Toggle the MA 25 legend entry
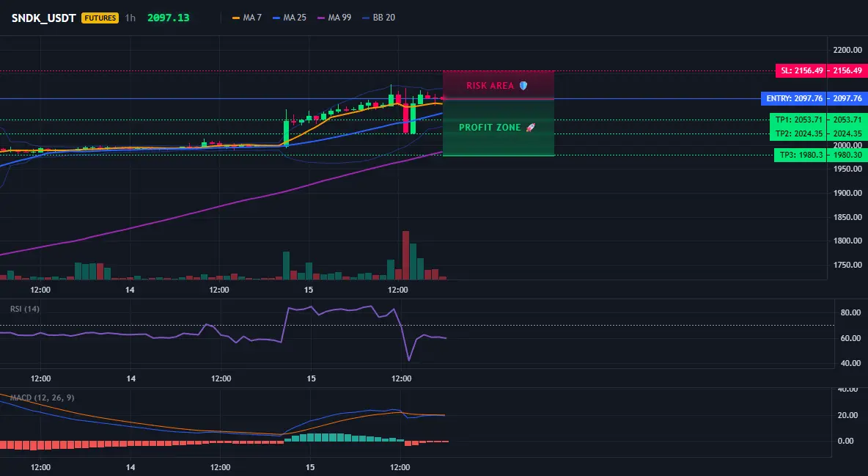868x476 pixels. pos(290,18)
